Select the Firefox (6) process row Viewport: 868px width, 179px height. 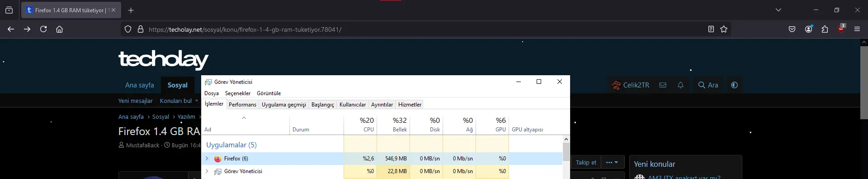pos(382,159)
